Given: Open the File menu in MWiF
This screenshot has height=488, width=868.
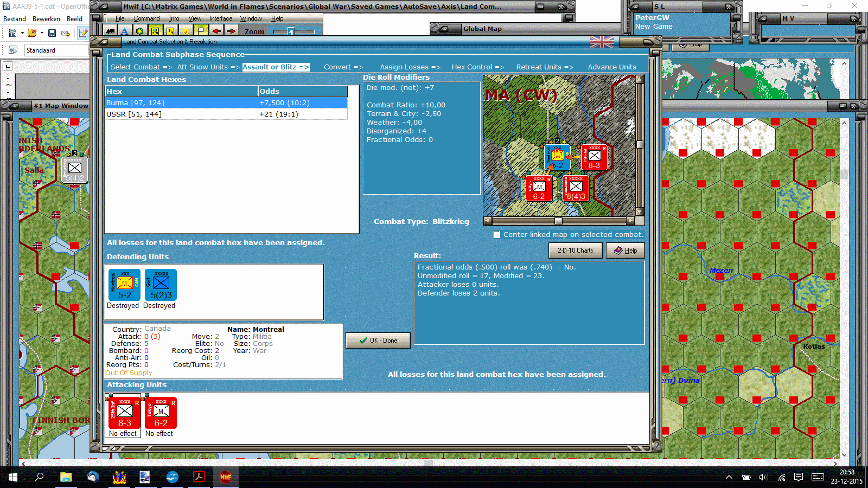Looking at the screenshot, I should pos(120,18).
